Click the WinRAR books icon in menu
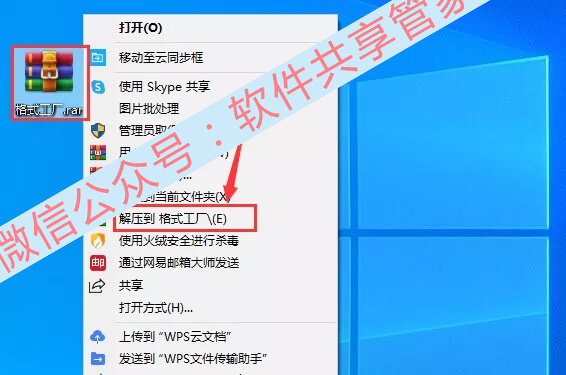The width and height of the screenshot is (566, 375). [98, 152]
